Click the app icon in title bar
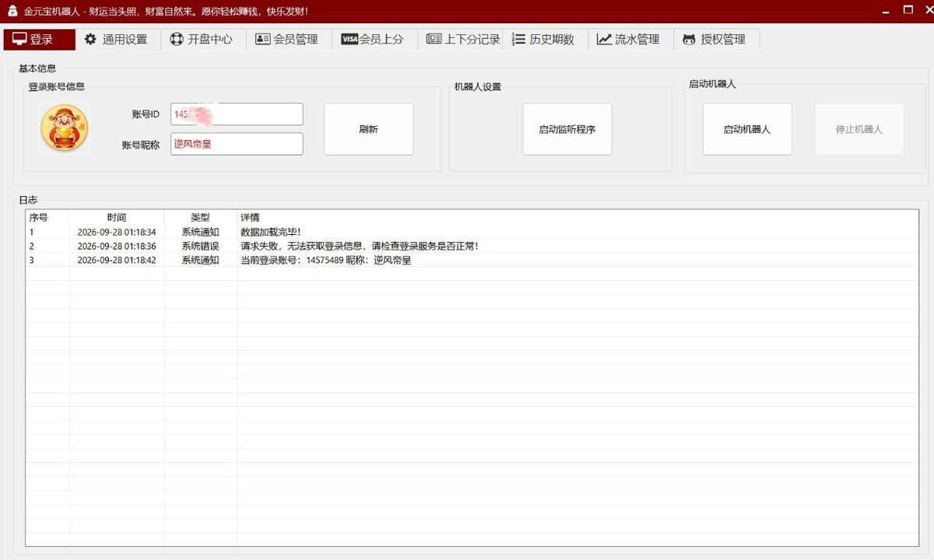The image size is (934, 560). [x=12, y=11]
